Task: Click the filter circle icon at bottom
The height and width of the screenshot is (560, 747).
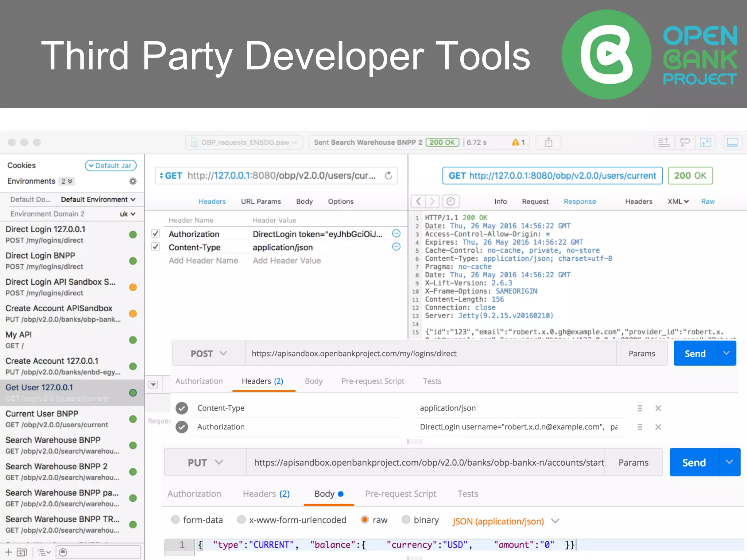Action: click(x=63, y=552)
